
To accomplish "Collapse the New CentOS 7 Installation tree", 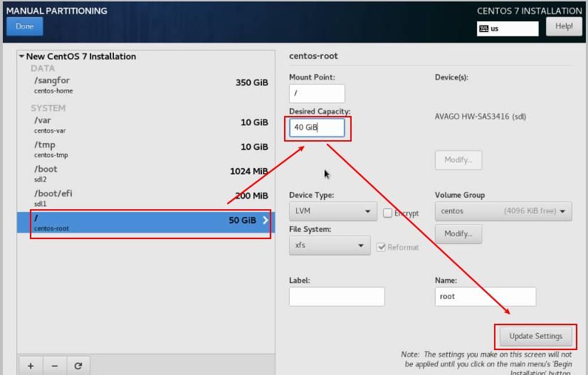I will 22,56.
